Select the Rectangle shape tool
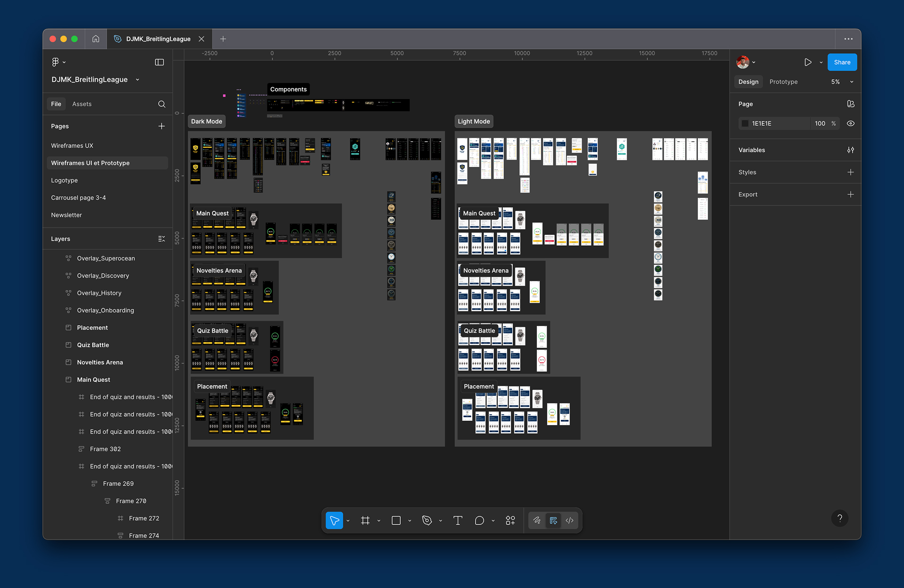Screen dimensions: 904x588 pos(396,520)
